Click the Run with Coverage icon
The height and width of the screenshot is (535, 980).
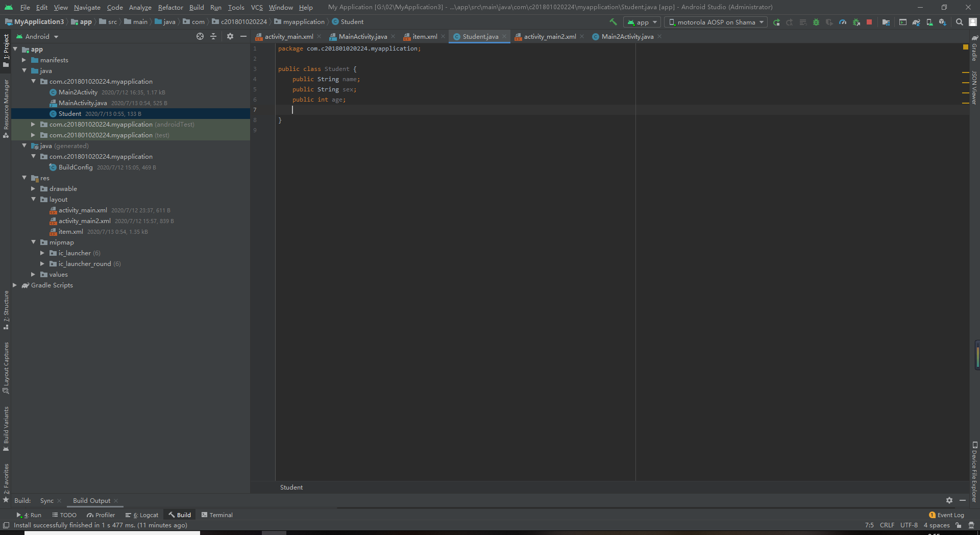pyautogui.click(x=829, y=22)
